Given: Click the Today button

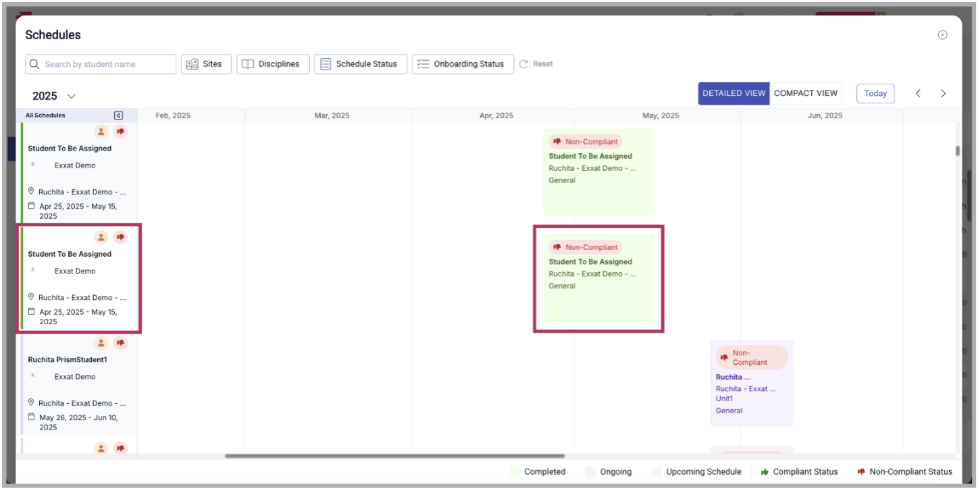Looking at the screenshot, I should tap(875, 93).
